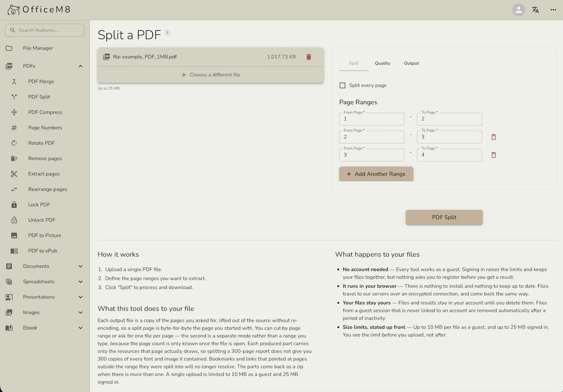Open the Extract pages tool
The width and height of the screenshot is (563, 392).
click(45, 174)
